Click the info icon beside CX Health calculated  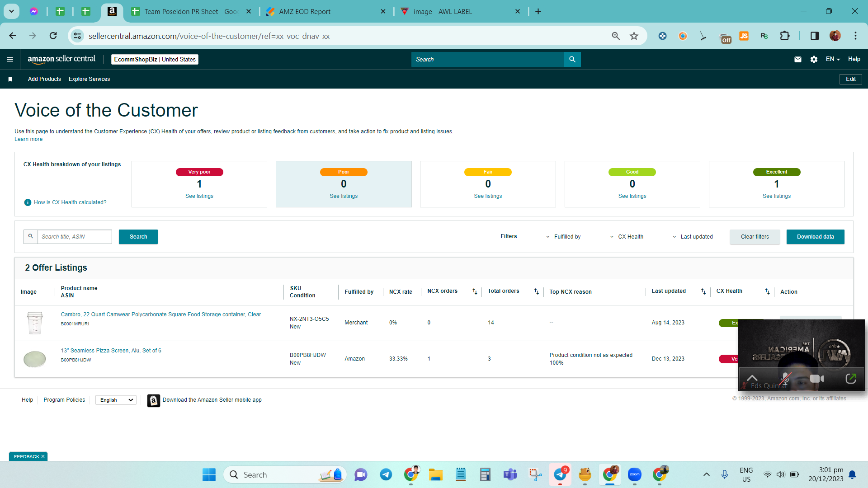tap(28, 202)
